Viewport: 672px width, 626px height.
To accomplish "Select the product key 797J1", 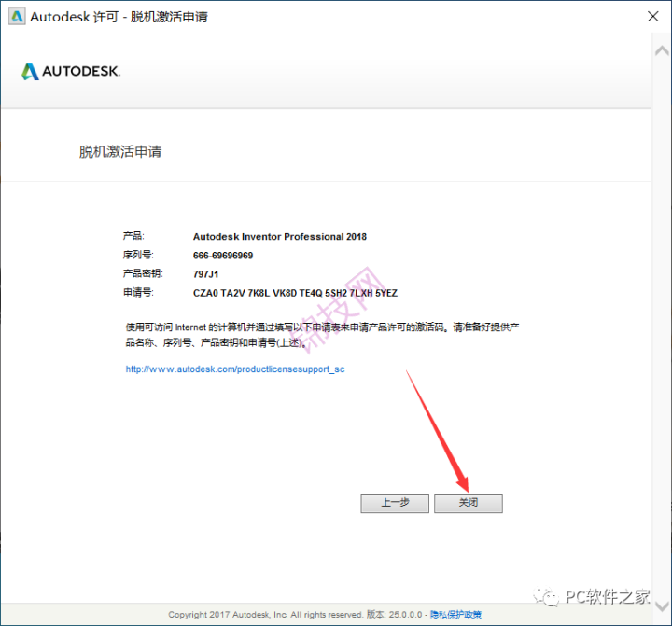I will (x=205, y=274).
